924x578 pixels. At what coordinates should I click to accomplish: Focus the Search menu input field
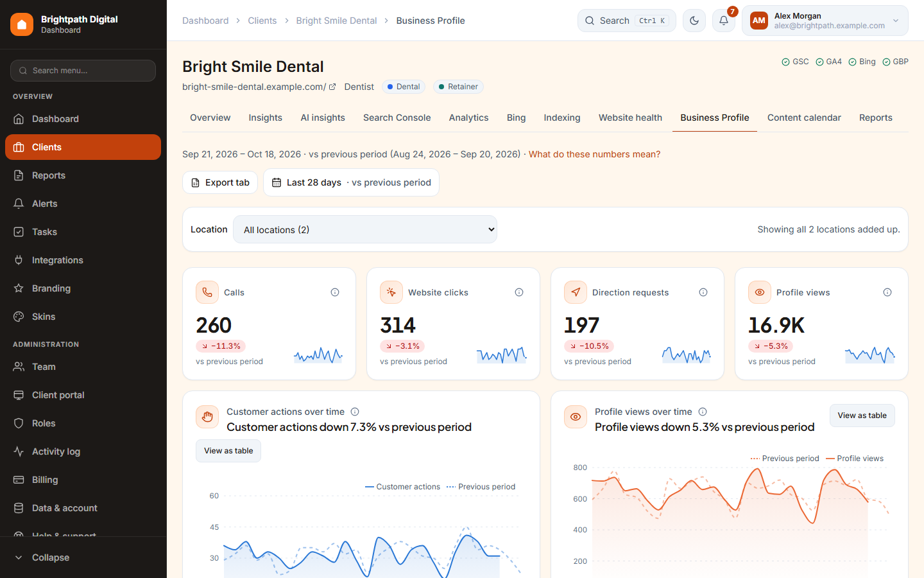tap(83, 71)
